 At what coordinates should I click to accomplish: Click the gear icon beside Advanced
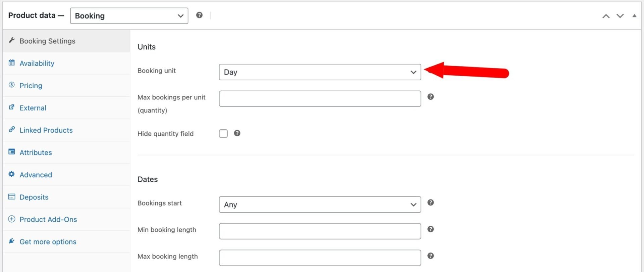12,174
